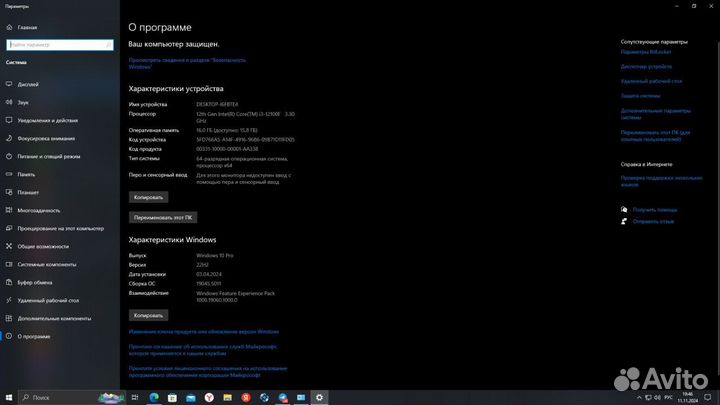Open File Explorer from taskbar

[x=227, y=397]
